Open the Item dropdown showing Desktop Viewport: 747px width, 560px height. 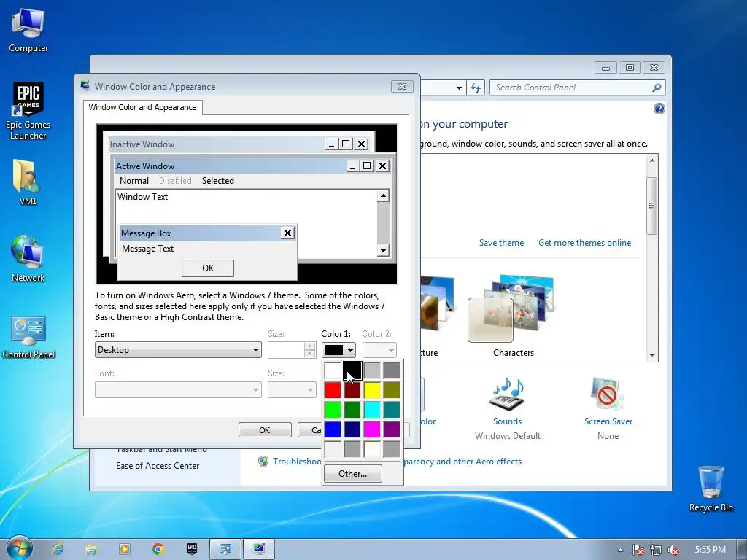178,350
